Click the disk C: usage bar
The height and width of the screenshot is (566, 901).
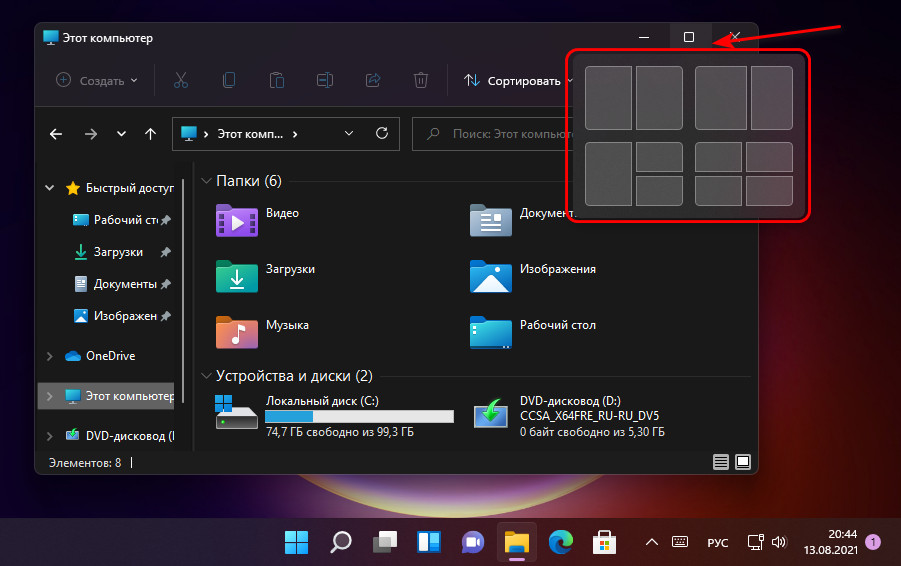360,416
